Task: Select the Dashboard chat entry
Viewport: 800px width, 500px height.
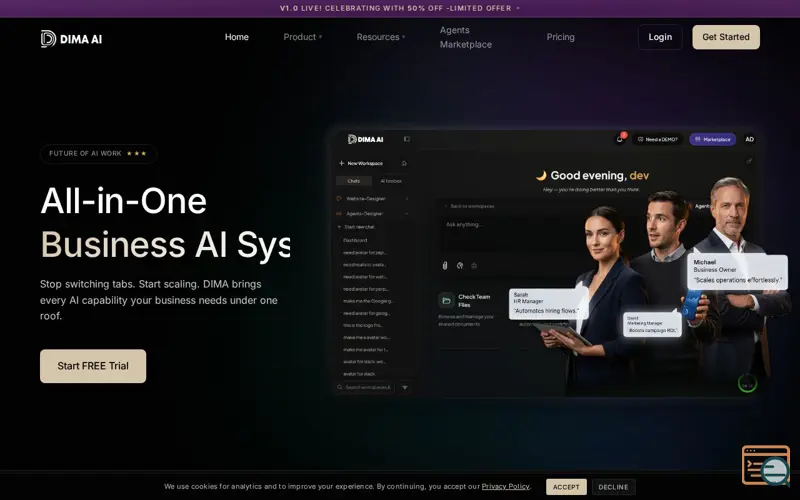Action: point(355,240)
